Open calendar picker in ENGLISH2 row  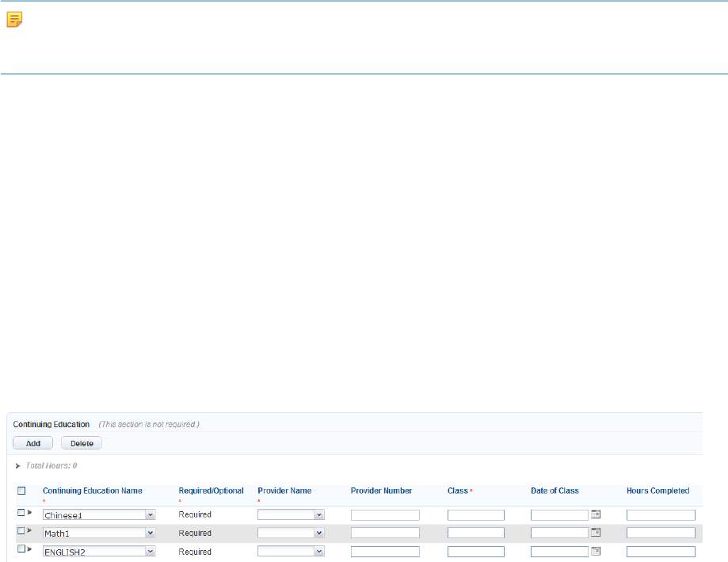pos(596,551)
